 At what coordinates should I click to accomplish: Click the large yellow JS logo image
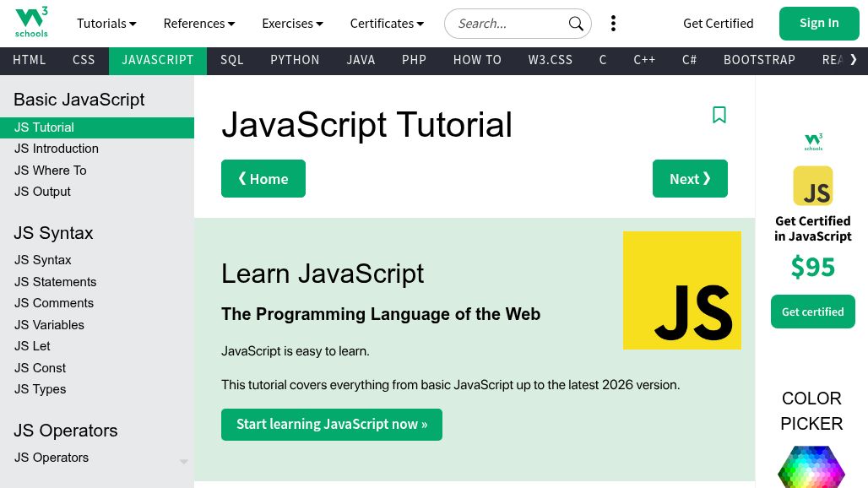(682, 290)
